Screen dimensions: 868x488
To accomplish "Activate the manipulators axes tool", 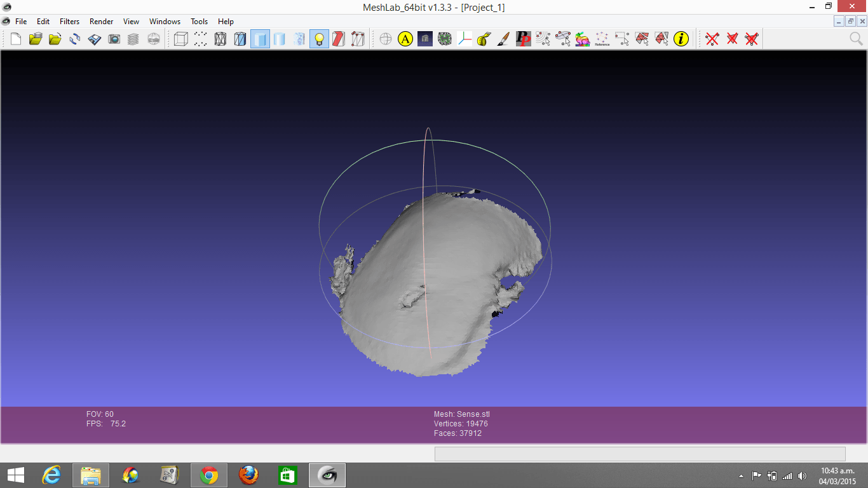I will pos(465,39).
